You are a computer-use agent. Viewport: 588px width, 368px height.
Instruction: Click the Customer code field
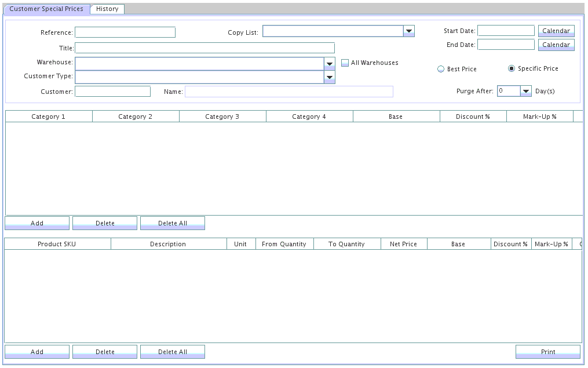point(112,92)
